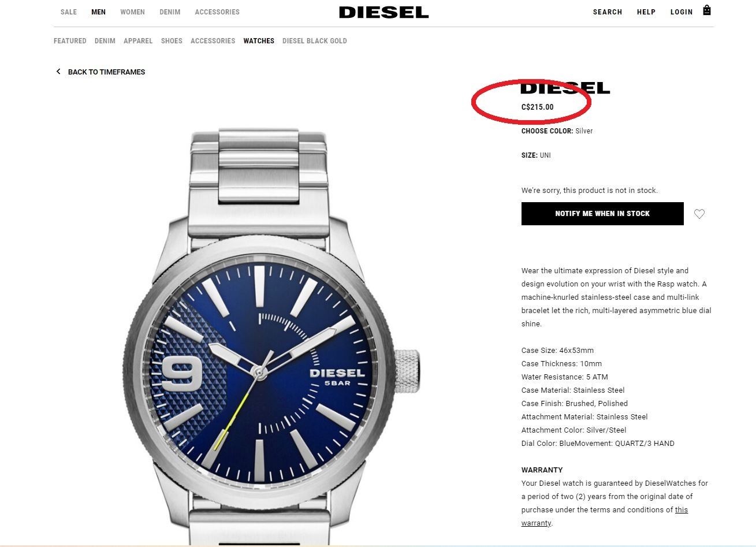Open the DIESEL BLACK GOLD tab

(315, 41)
